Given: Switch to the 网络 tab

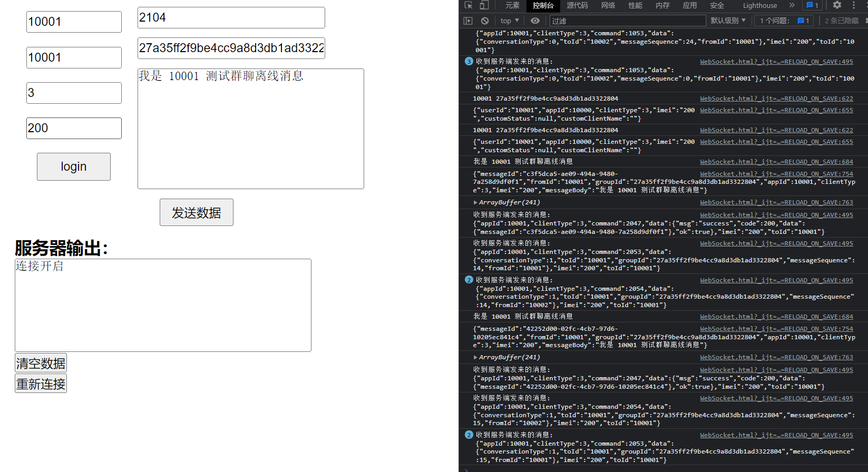Looking at the screenshot, I should [608, 5].
